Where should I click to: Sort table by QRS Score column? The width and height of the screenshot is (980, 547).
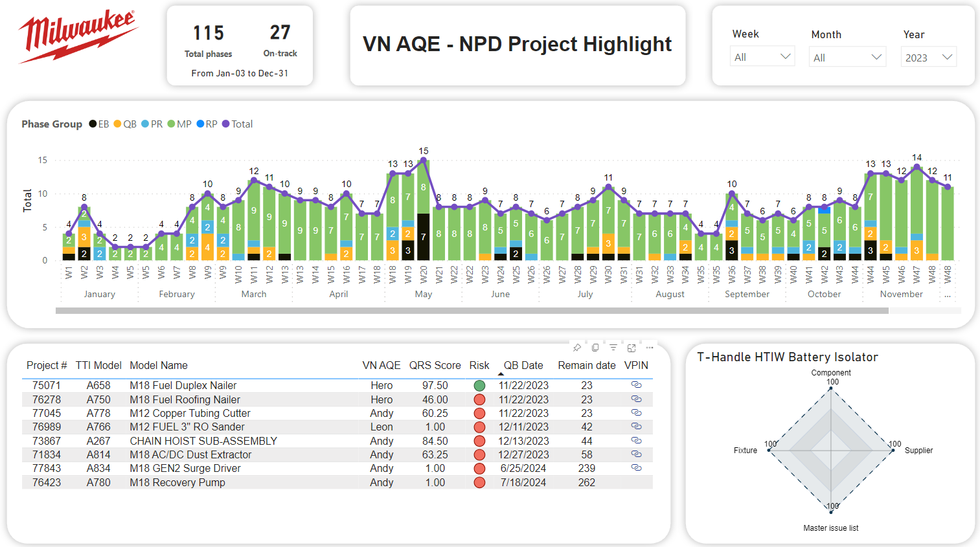[x=435, y=365]
